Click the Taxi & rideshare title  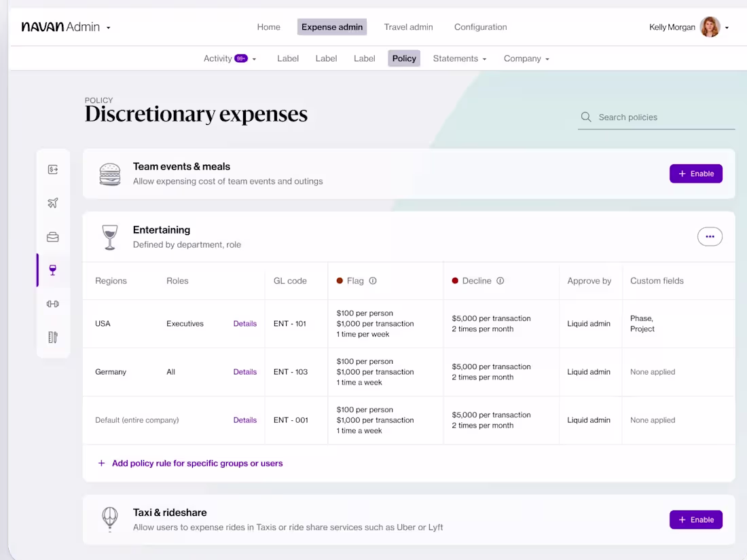click(x=170, y=512)
